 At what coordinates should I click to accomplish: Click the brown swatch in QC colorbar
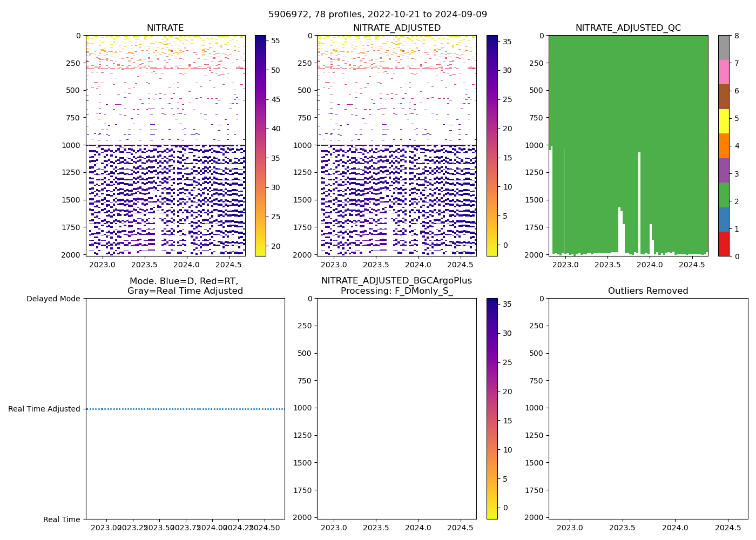(x=724, y=97)
